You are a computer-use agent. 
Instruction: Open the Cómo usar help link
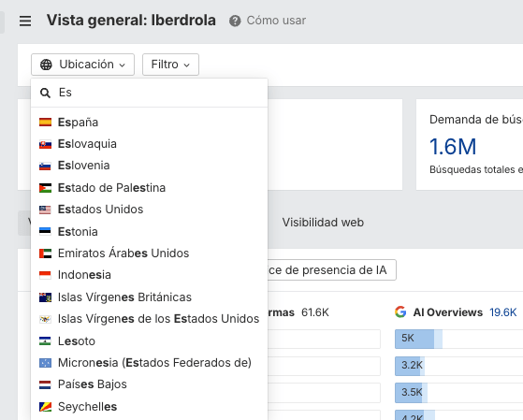pos(276,21)
